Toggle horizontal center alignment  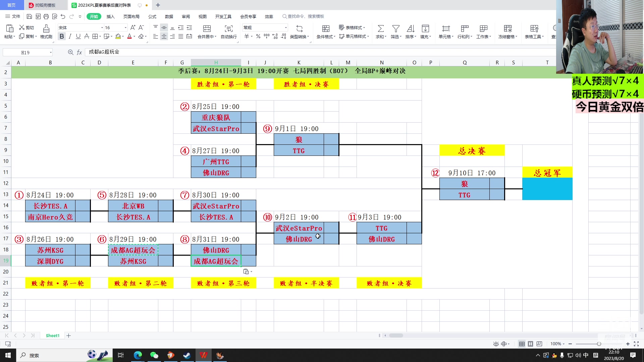(x=164, y=36)
